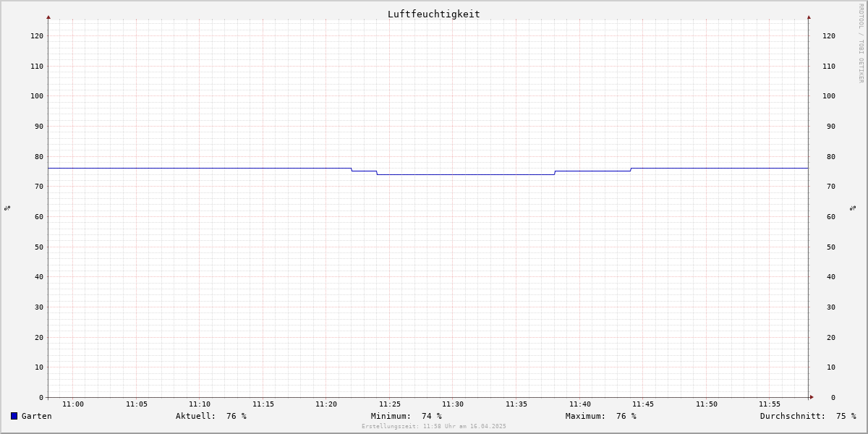Click the % unit label on right axis

coord(853,208)
